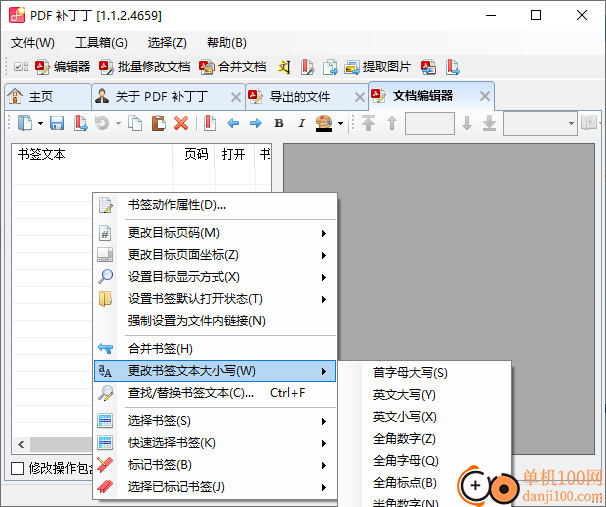Click the yellow 文 rename icon in main toolbar

click(x=284, y=67)
